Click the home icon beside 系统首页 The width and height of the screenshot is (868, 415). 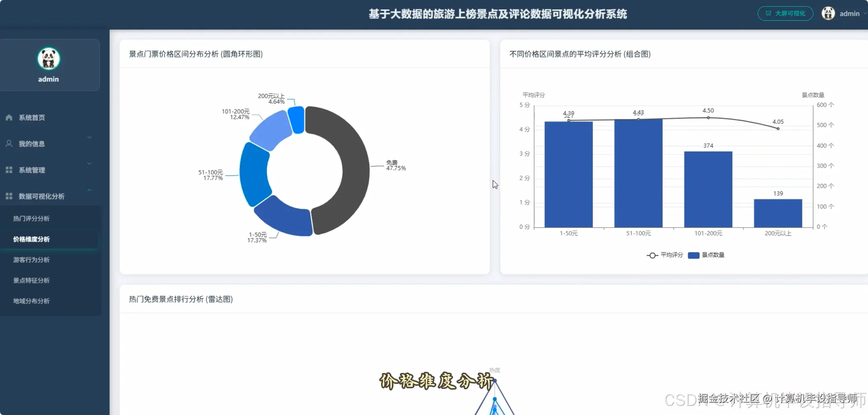(x=9, y=117)
